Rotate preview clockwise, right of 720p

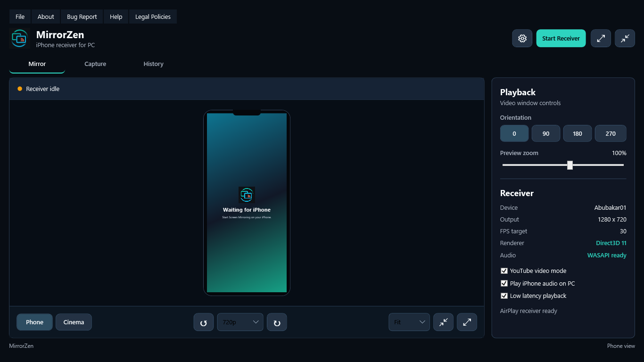(x=277, y=322)
